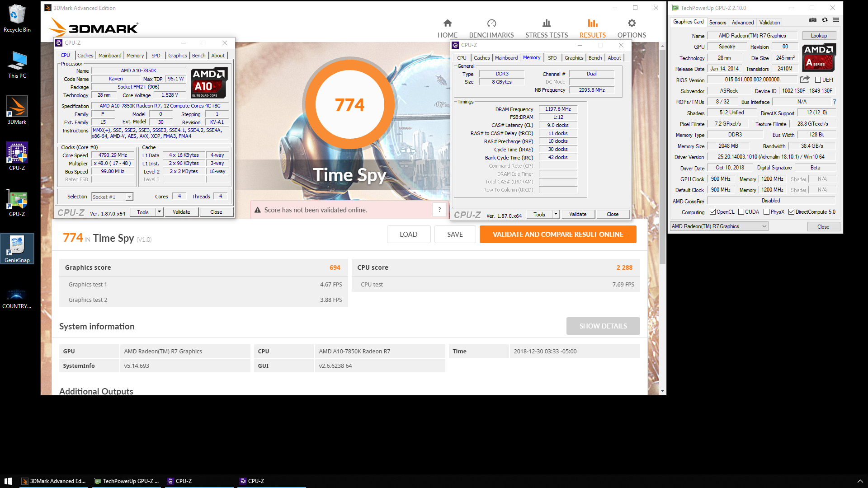
Task: Select the 'Graphics test 2' row
Action: [203, 300]
